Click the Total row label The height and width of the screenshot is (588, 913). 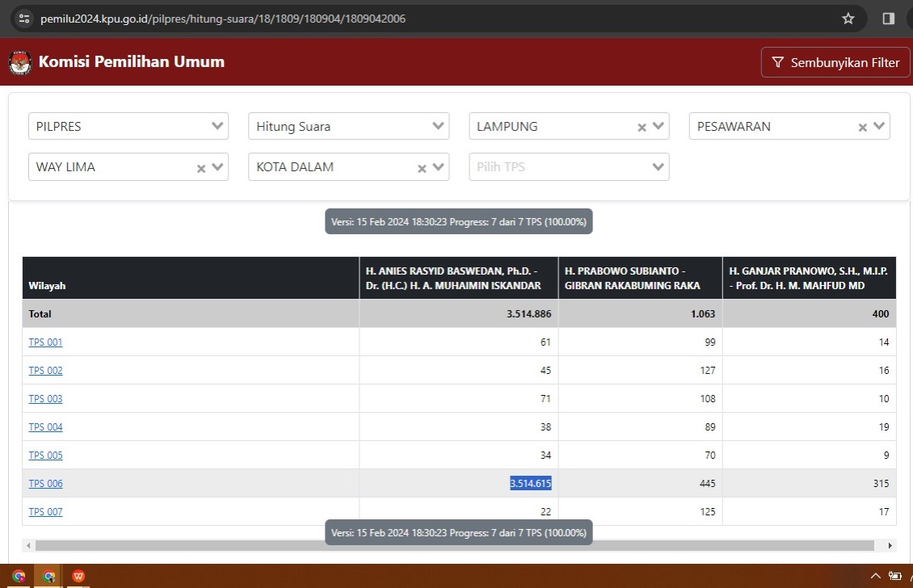pos(40,314)
